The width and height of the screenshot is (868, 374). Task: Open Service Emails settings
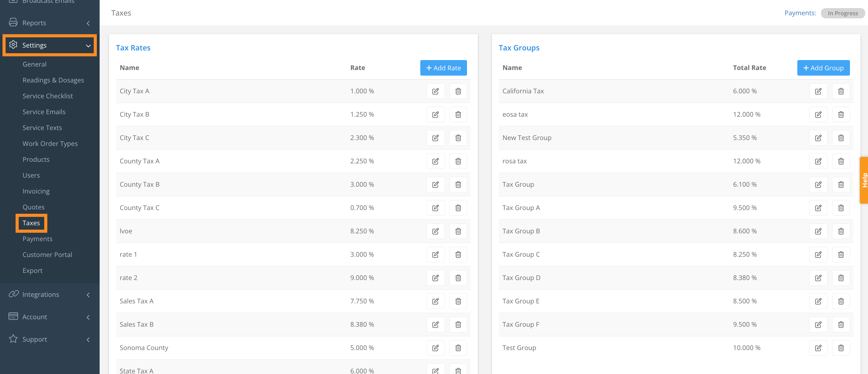(44, 112)
